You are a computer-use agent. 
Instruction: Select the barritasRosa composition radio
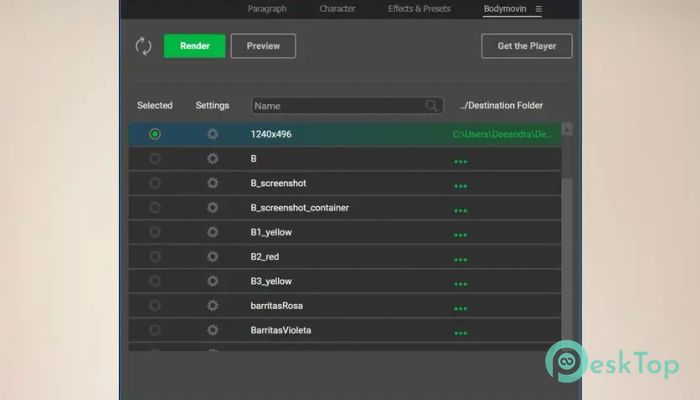tap(155, 306)
